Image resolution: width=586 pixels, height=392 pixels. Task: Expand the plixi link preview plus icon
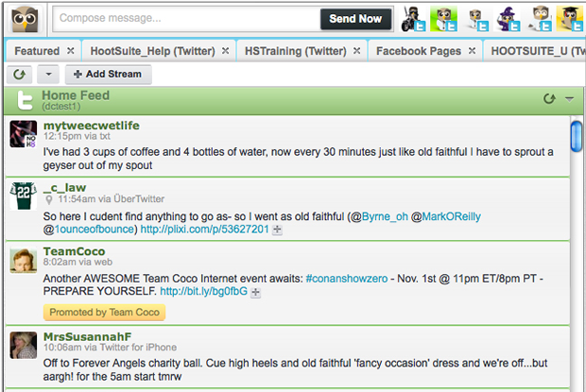(x=277, y=230)
